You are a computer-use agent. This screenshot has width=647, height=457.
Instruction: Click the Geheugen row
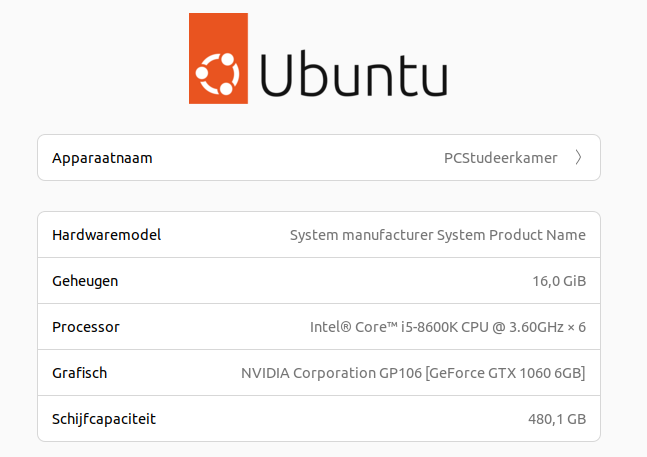click(x=319, y=281)
